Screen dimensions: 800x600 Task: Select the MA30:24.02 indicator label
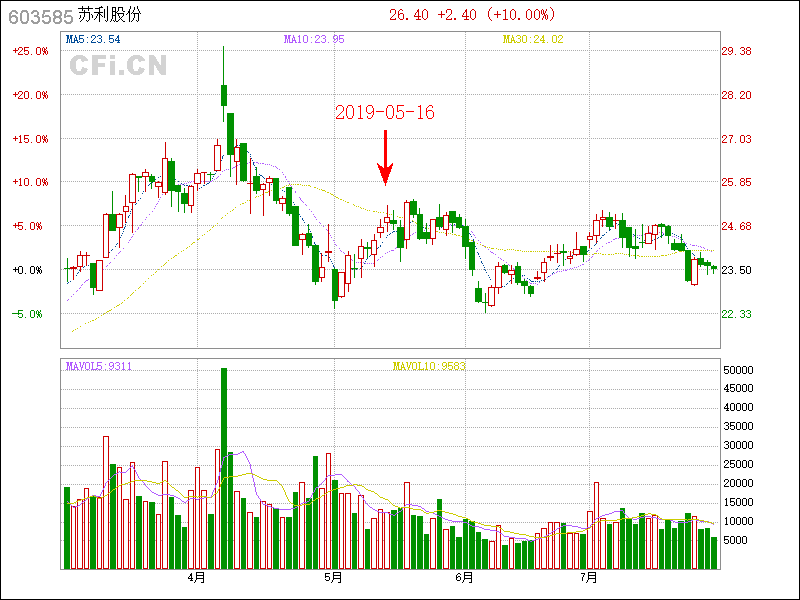[533, 40]
